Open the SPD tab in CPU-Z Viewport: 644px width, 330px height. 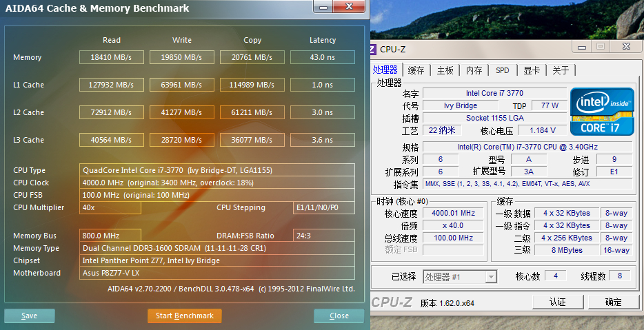tap(502, 70)
